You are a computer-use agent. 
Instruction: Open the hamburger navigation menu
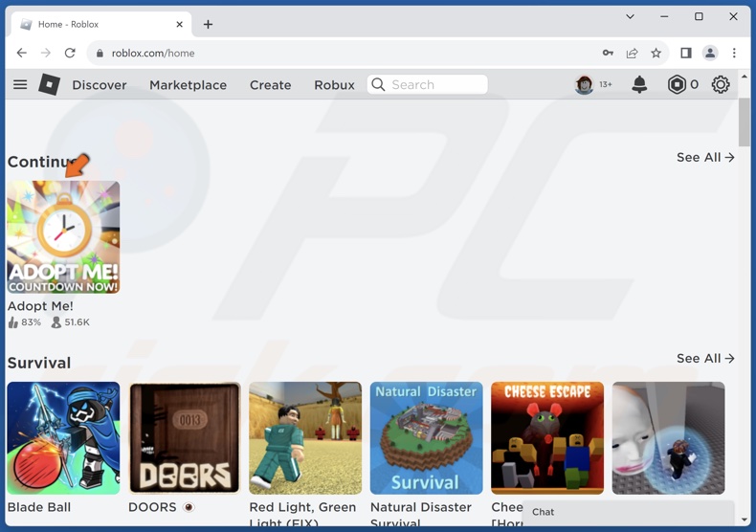click(20, 85)
